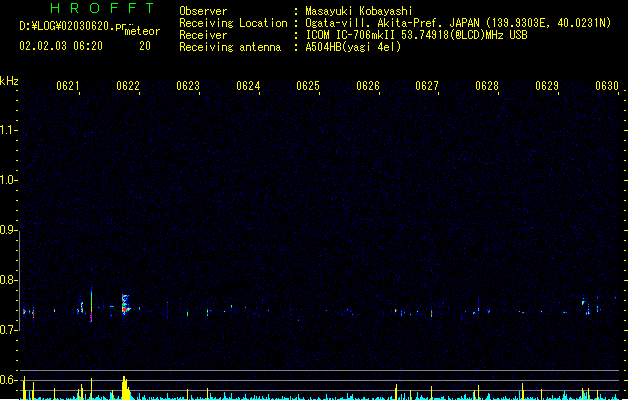
Task: Click the 0.9 kHz axis label
Action: click(x=7, y=230)
